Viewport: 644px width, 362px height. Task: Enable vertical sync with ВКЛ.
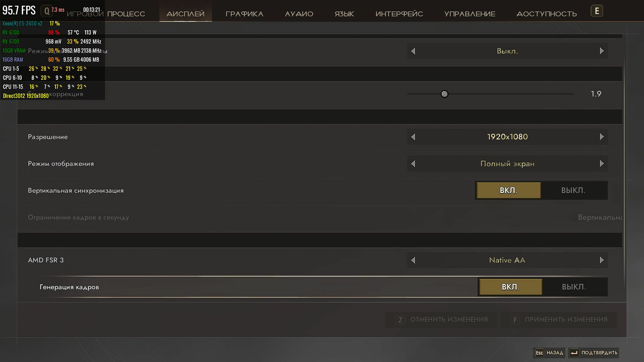pyautogui.click(x=508, y=190)
